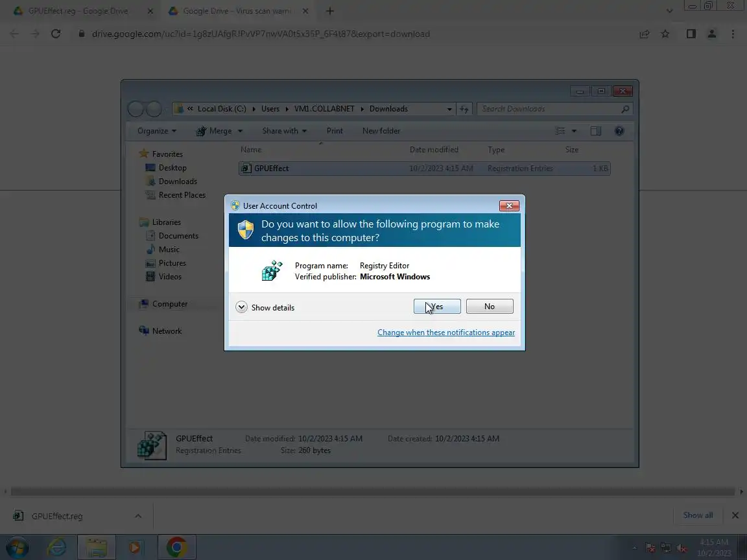The height and width of the screenshot is (560, 747).
Task: Click share page icon in Chrome
Action: tap(644, 34)
